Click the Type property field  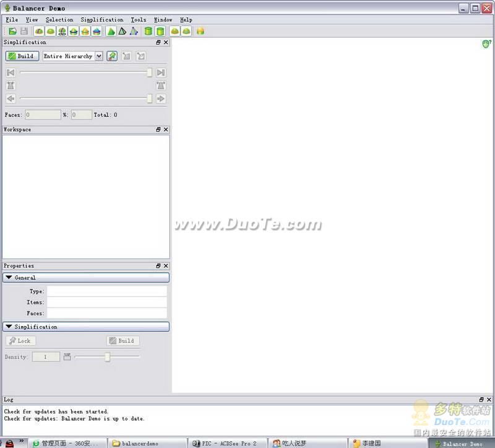click(106, 291)
